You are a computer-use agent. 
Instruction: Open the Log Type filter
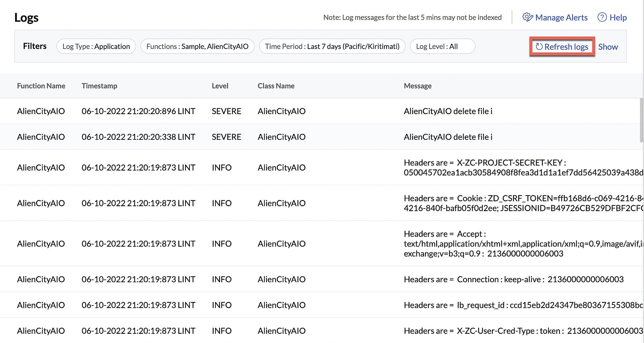[x=96, y=46]
